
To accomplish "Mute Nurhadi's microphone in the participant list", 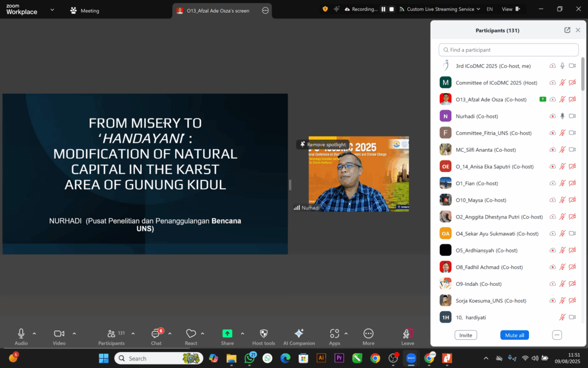I will (562, 116).
